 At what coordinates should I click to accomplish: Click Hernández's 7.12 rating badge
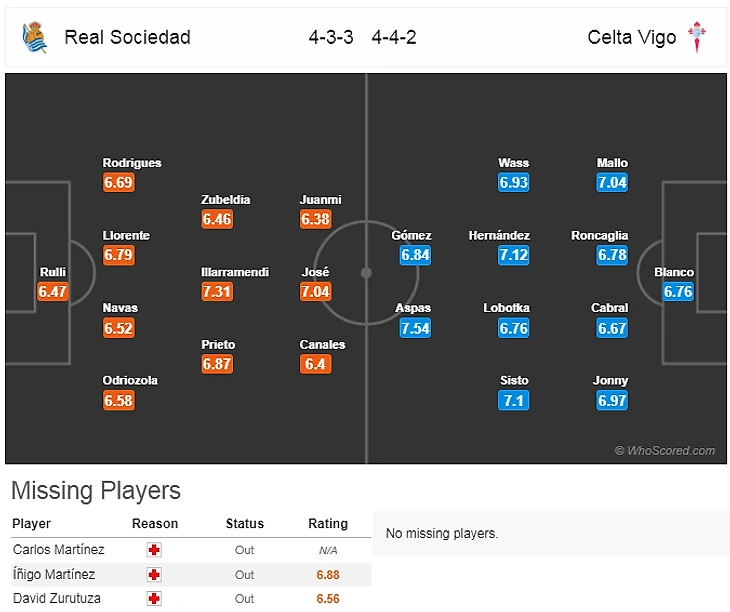[513, 255]
